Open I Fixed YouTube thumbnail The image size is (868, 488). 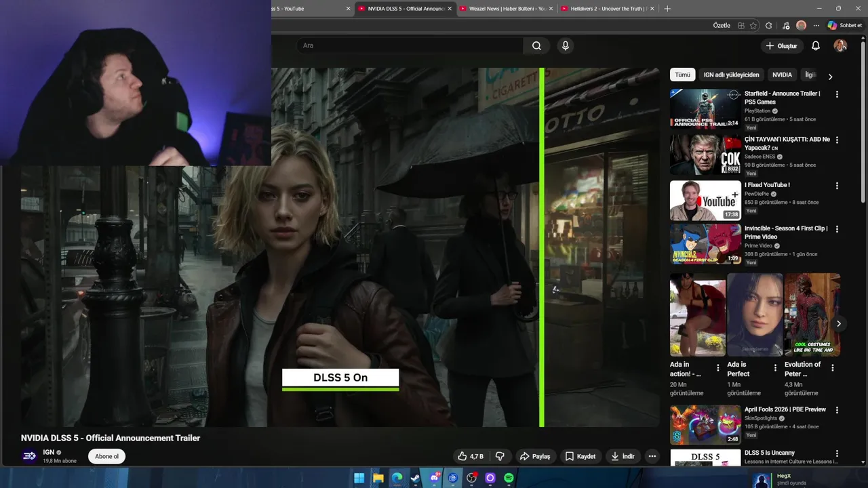(705, 200)
